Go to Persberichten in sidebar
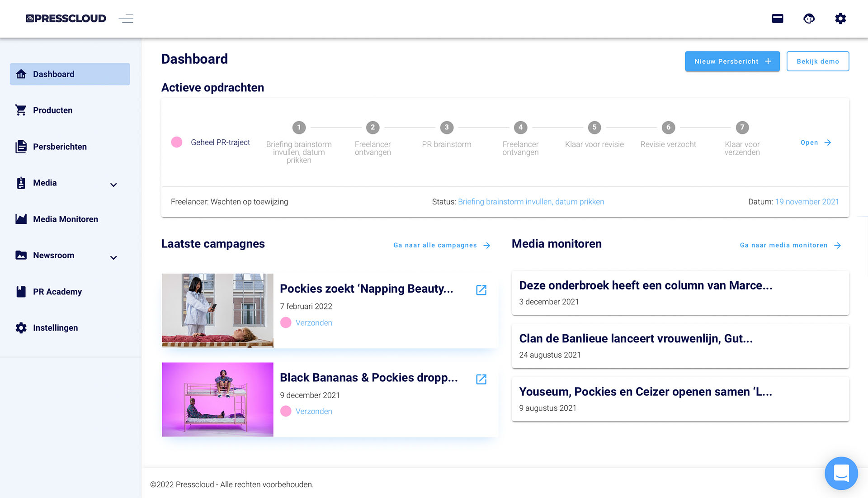The image size is (868, 498). tap(60, 147)
